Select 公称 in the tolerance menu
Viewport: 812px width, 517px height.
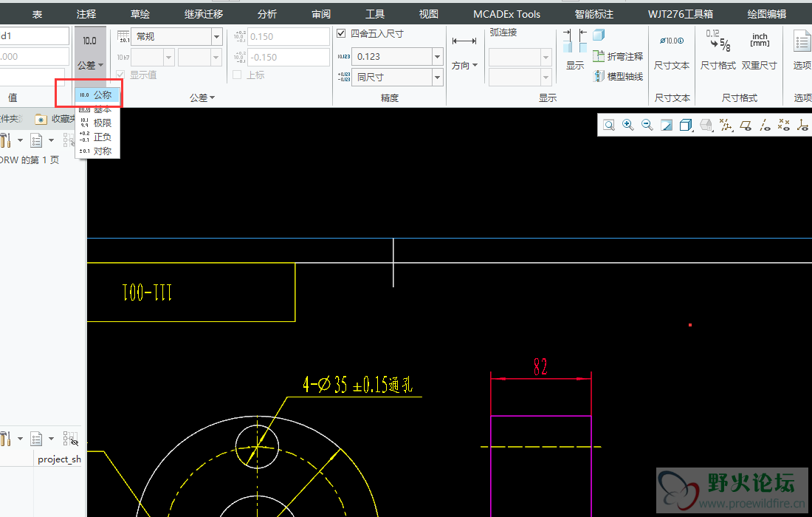point(97,95)
